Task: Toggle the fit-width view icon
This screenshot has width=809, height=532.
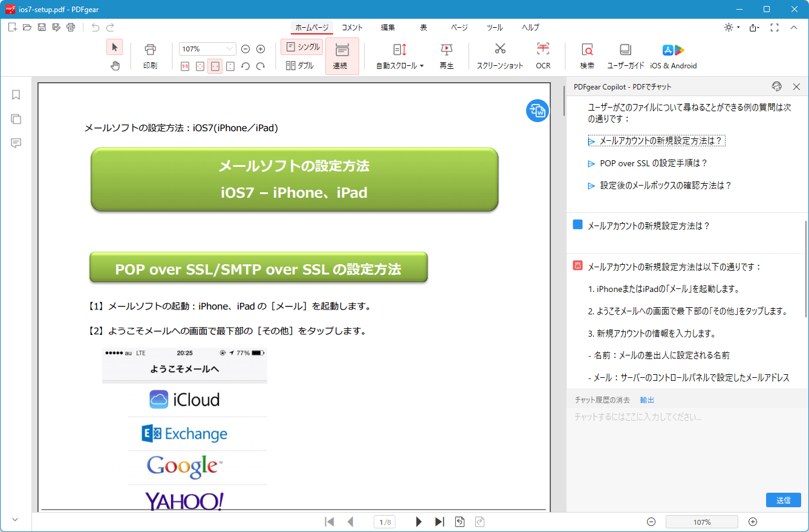Action: pyautogui.click(x=215, y=66)
